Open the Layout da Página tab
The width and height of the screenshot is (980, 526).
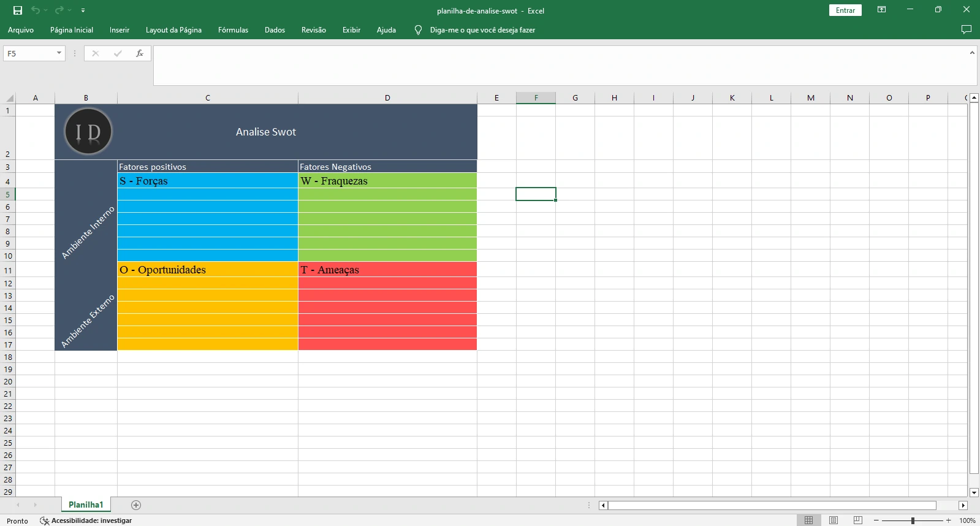173,29
